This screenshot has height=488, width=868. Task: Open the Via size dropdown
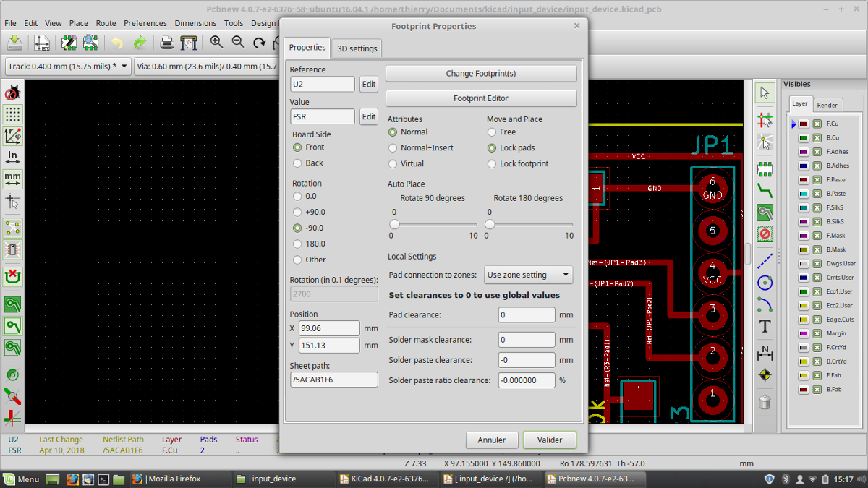coord(206,67)
